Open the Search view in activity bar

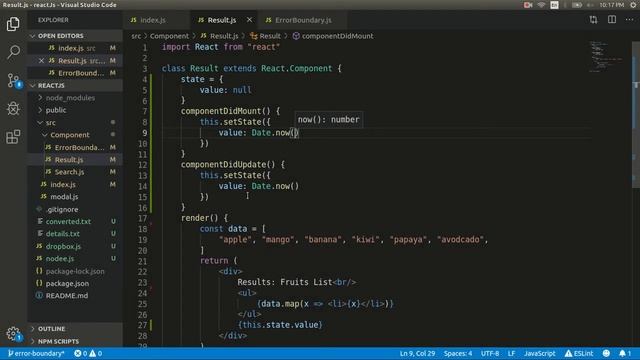(x=13, y=52)
